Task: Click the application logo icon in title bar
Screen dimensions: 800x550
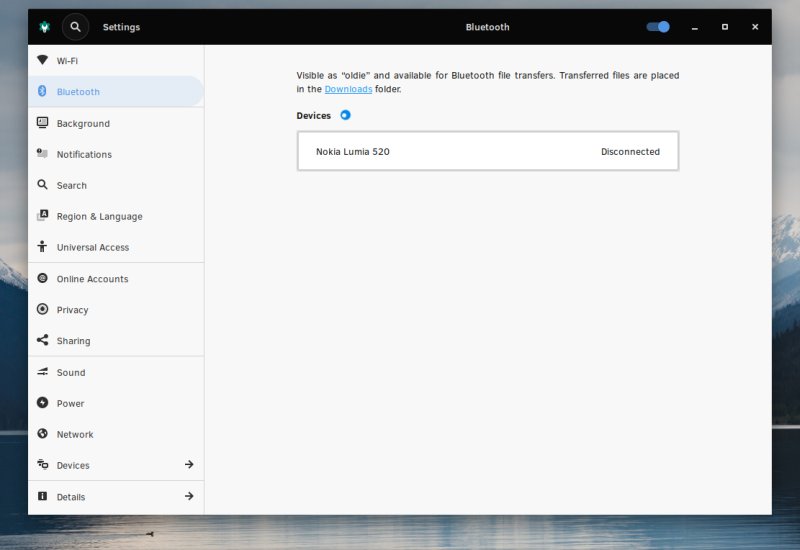Action: coord(45,27)
